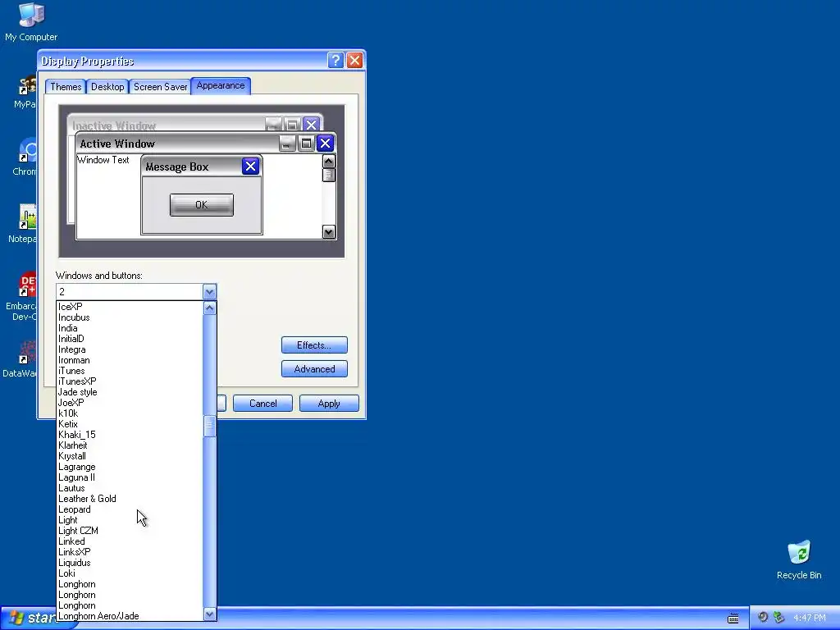Choose JoeXP from the list
Viewport: 840px width, 630px height.
[130, 402]
